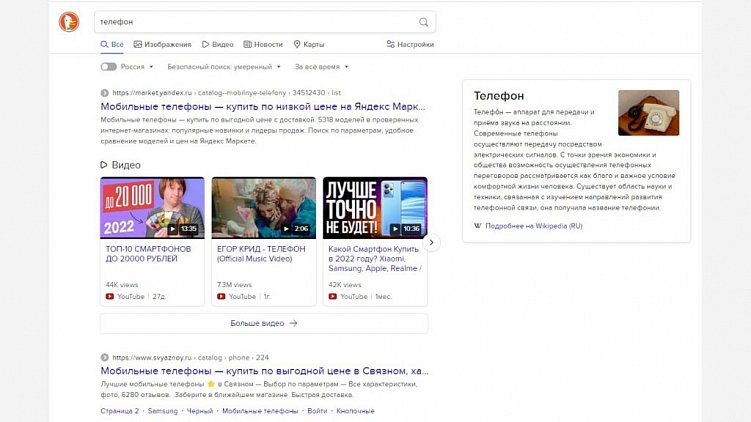The width and height of the screenshot is (751, 422).
Task: Open the Связной Мобильные телефоны result
Action: (x=264, y=371)
